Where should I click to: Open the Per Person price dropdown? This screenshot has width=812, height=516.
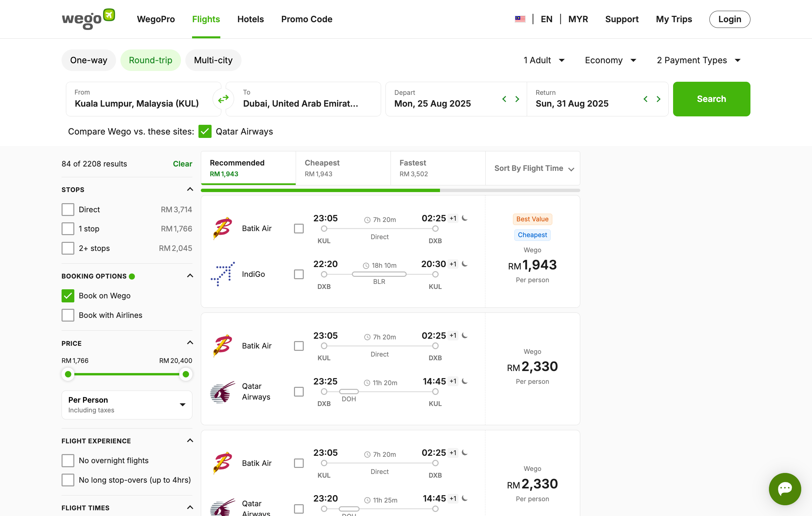click(127, 405)
